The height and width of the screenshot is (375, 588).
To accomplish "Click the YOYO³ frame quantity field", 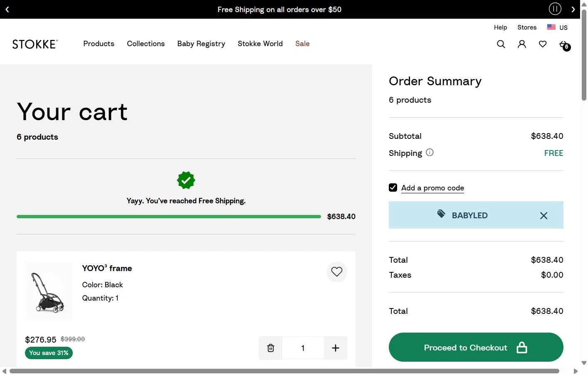I will coord(303,348).
